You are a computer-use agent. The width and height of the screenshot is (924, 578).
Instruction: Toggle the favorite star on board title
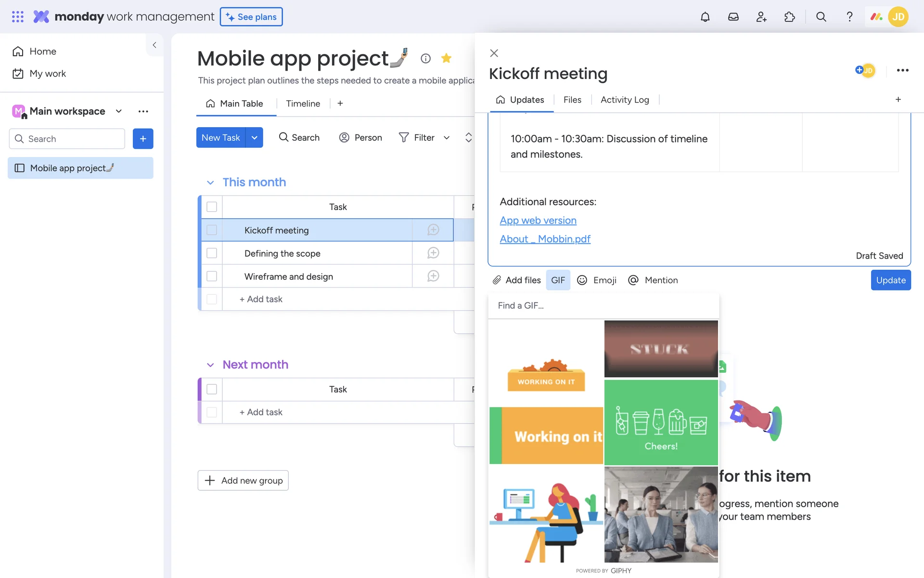(x=446, y=58)
